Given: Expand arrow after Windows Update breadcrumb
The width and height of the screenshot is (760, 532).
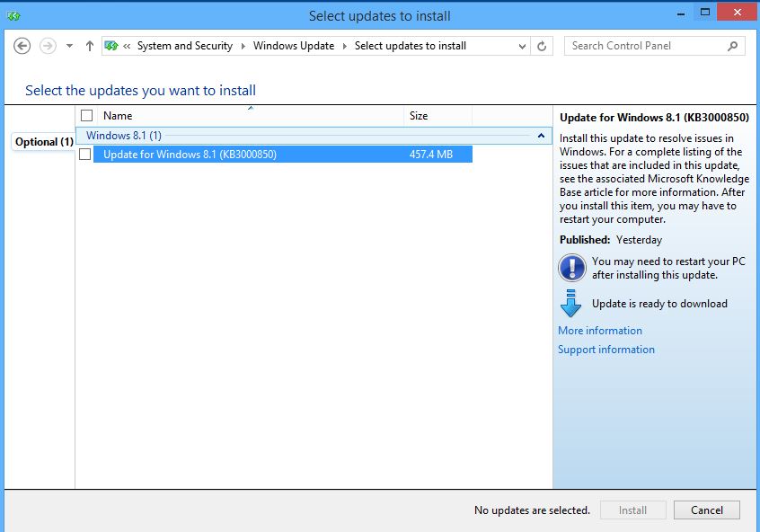Looking at the screenshot, I should pos(345,46).
